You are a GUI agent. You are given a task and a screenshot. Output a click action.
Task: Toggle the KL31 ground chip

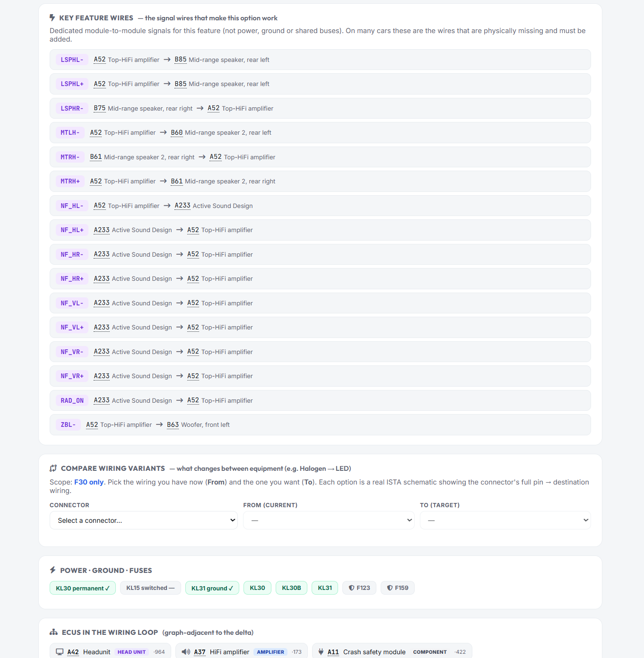pos(212,588)
